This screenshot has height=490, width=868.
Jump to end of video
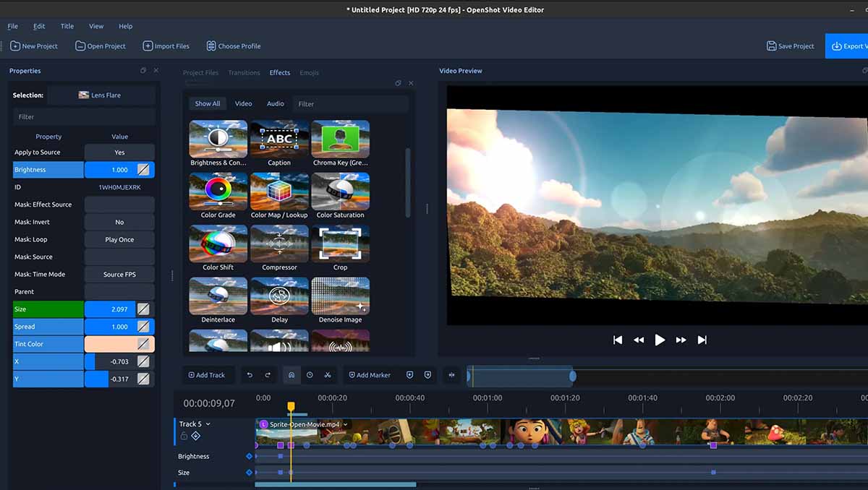tap(702, 340)
